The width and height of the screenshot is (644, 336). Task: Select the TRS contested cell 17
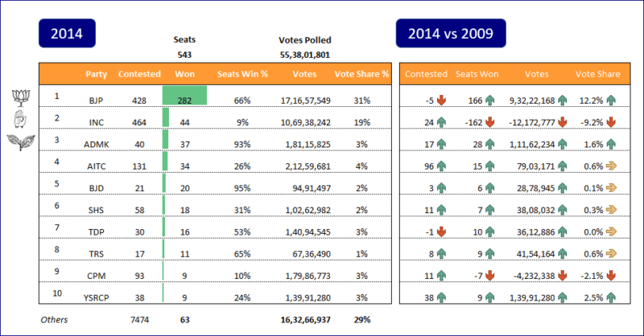pyautogui.click(x=139, y=254)
